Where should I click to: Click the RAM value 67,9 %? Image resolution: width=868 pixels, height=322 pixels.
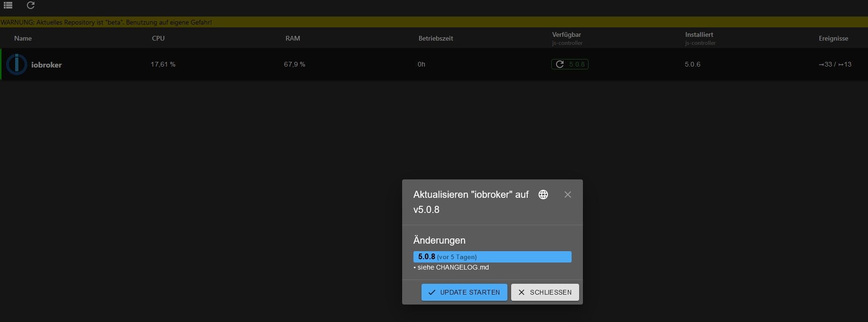pos(295,64)
